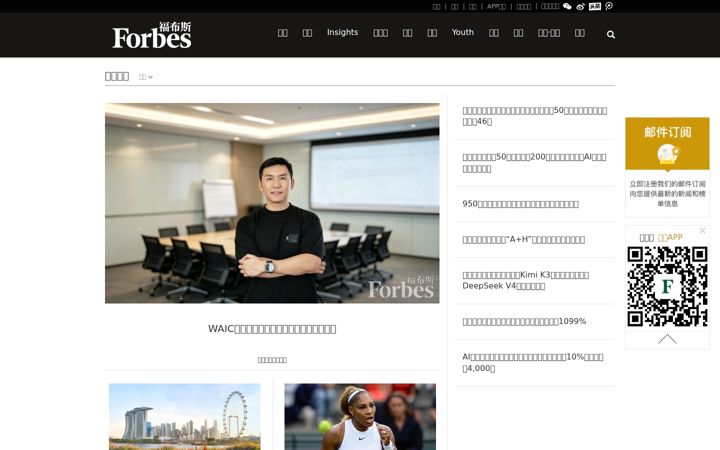Screen dimensions: 720x450
Task: Open the headline ending with 1099%
Action: [524, 321]
